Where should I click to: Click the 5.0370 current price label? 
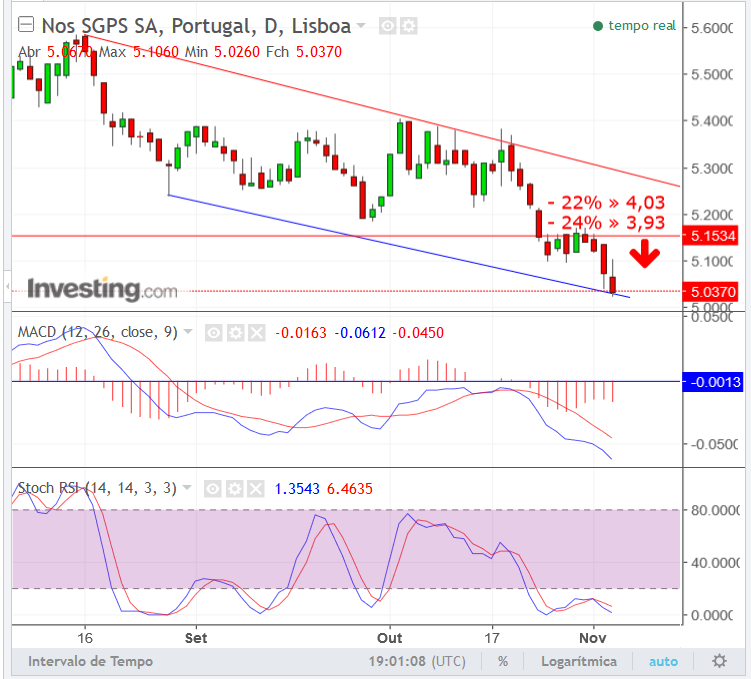point(710,291)
